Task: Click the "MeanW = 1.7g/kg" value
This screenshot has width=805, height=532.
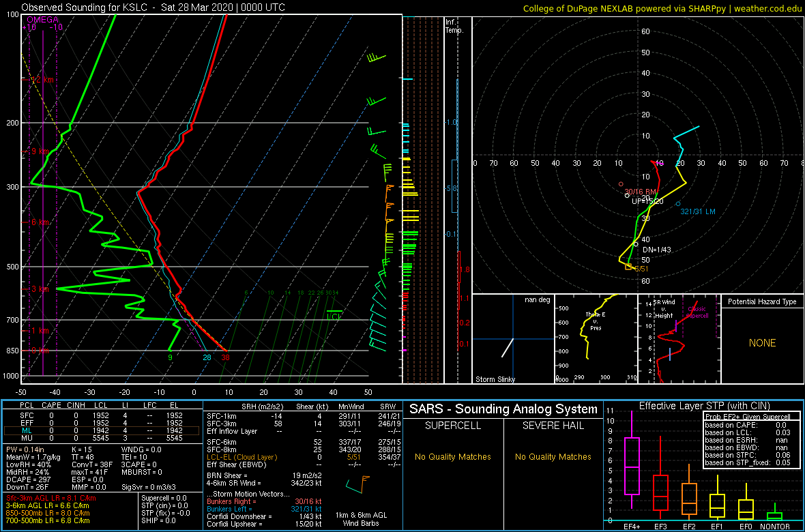Action: (x=33, y=456)
